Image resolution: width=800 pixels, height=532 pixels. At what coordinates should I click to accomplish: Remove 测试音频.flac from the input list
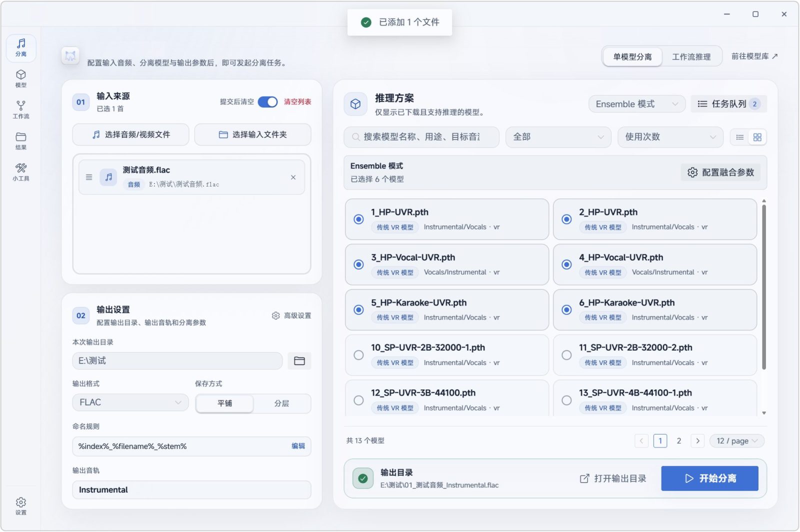[293, 177]
